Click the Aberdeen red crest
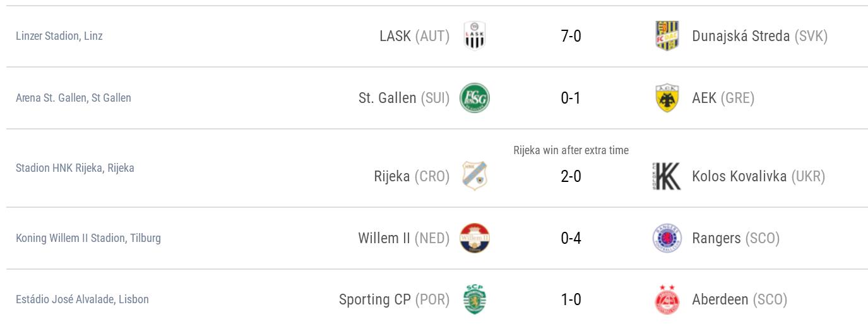Screen dimensions: 868x331 (667, 299)
